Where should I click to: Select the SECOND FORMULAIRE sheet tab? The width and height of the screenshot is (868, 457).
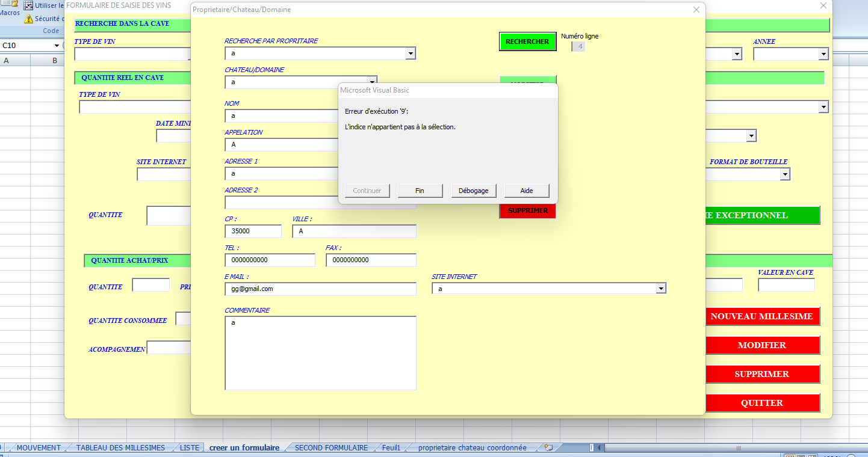point(331,448)
